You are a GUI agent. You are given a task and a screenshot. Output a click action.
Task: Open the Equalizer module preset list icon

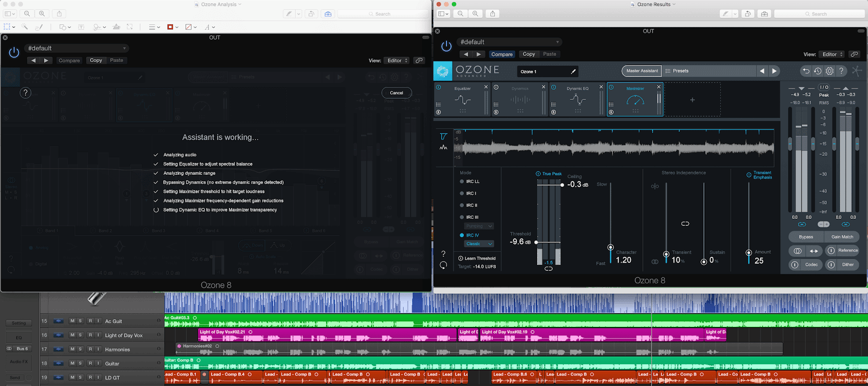point(438,104)
